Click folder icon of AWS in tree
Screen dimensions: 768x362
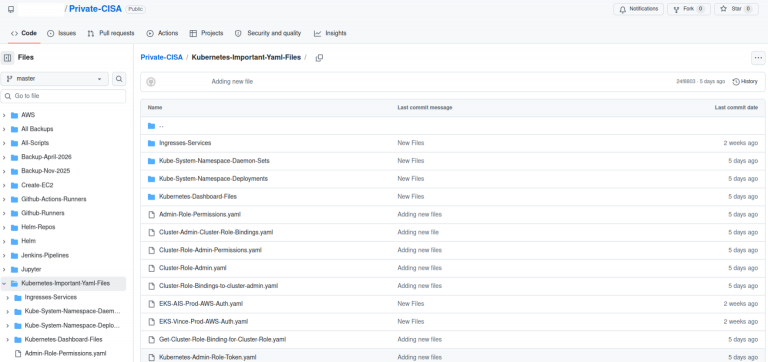tap(15, 115)
